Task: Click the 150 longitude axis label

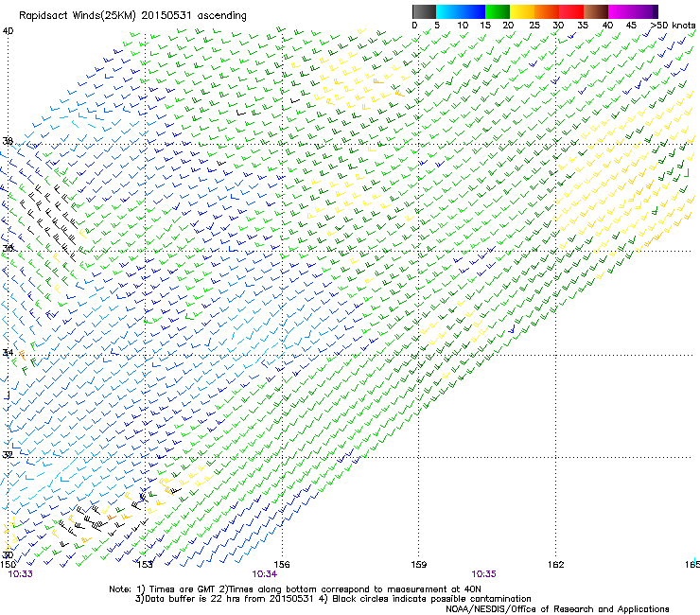Action: click(x=9, y=565)
